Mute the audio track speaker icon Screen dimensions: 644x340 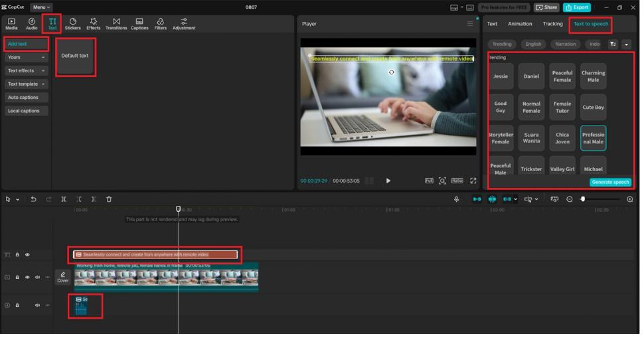[37, 305]
